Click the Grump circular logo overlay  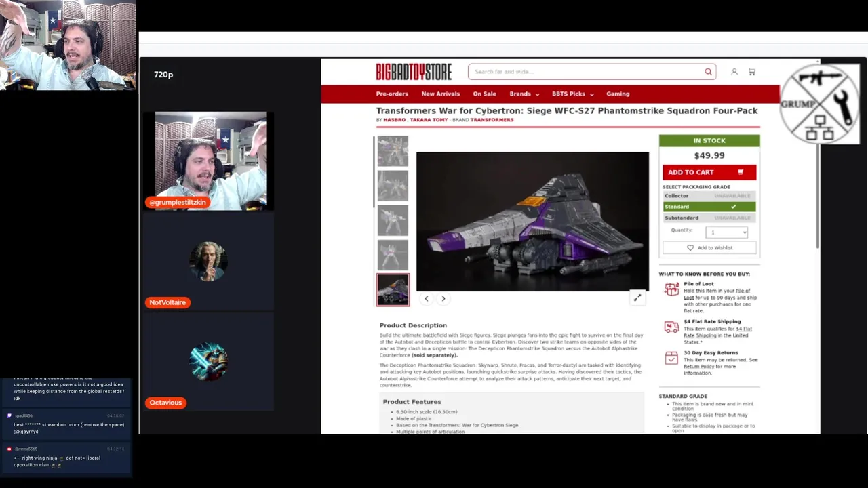click(x=820, y=104)
